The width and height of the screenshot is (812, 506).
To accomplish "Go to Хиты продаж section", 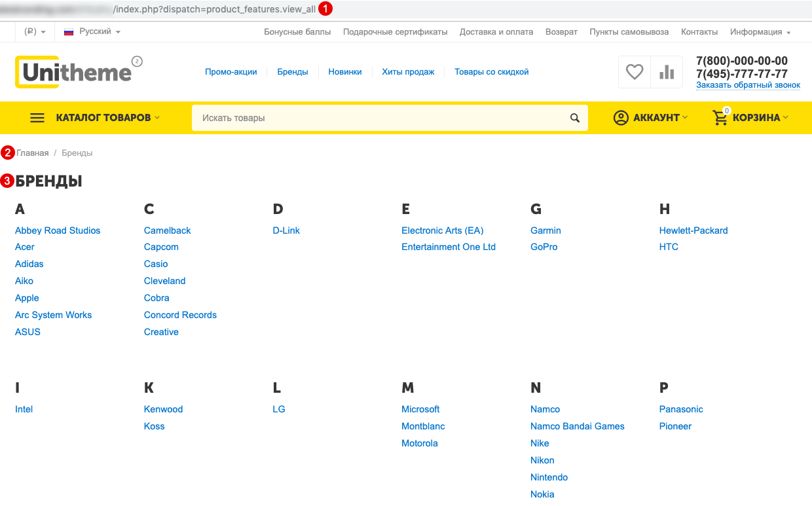I will point(408,72).
